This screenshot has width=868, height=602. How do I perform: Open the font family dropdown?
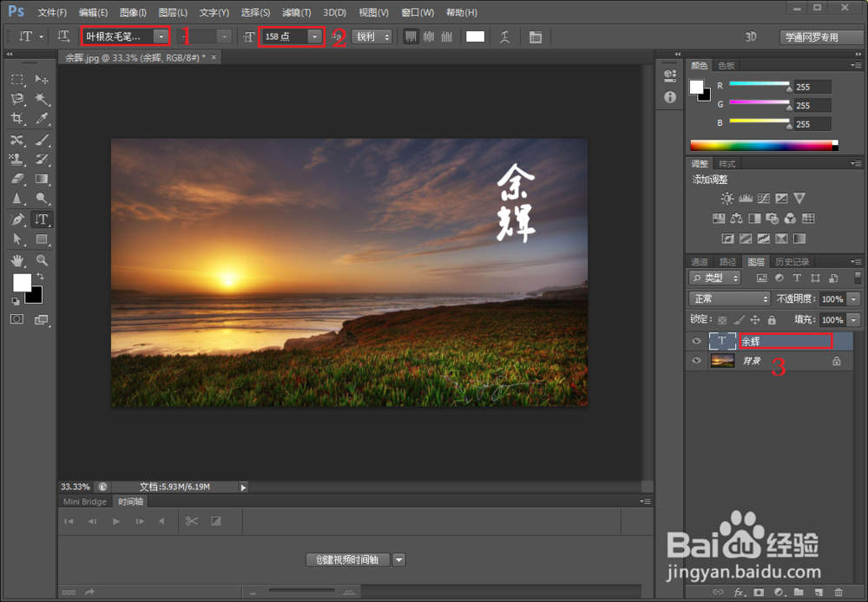pos(161,36)
